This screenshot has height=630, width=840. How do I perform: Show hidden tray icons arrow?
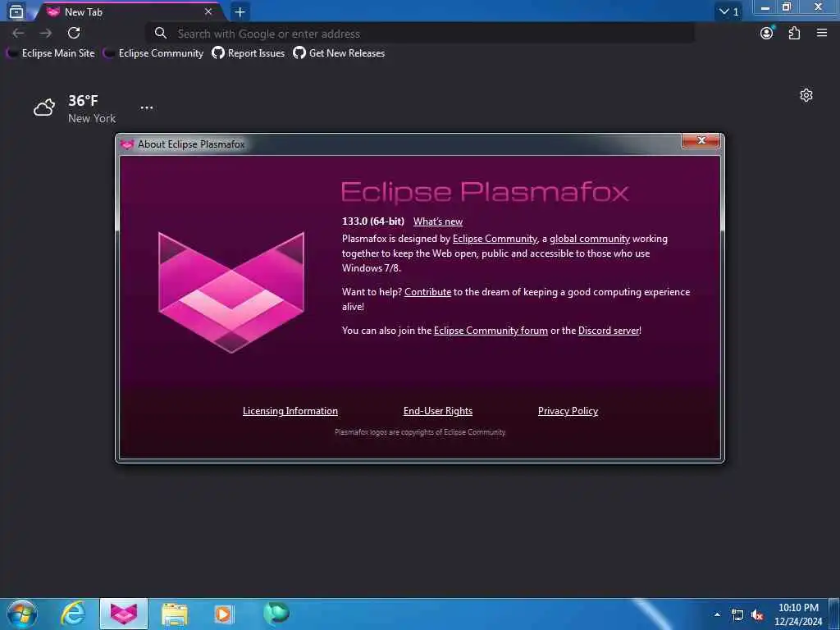tap(717, 614)
